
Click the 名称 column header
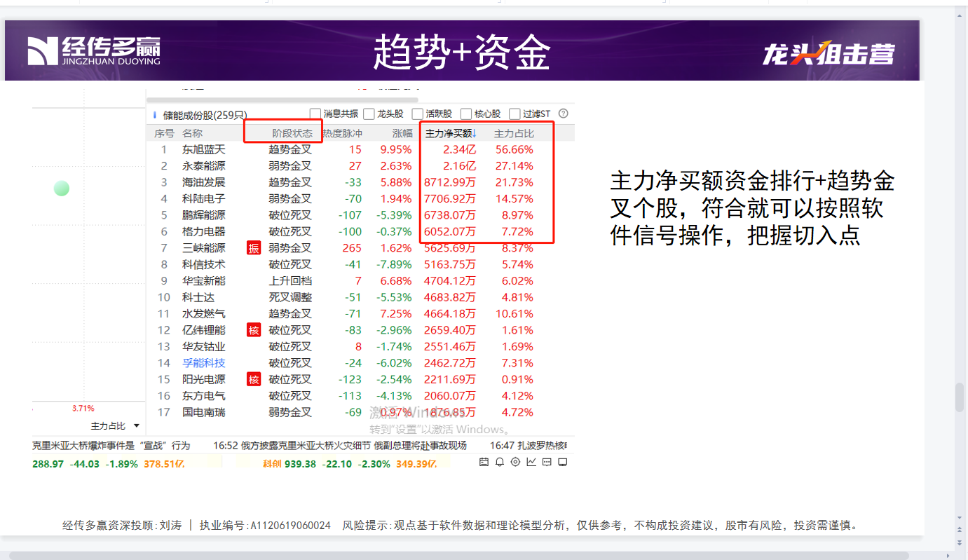pos(192,133)
